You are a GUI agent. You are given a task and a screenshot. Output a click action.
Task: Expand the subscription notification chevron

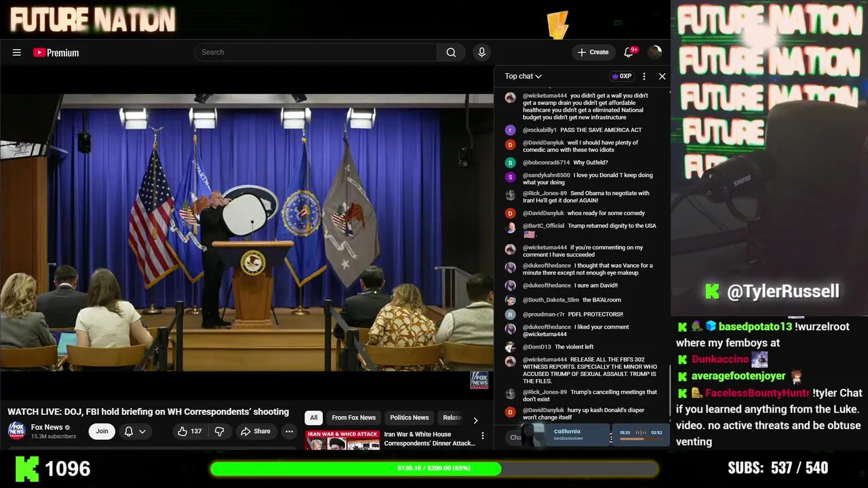pyautogui.click(x=142, y=431)
